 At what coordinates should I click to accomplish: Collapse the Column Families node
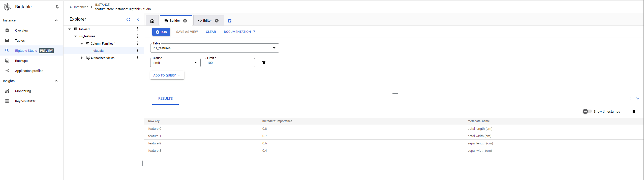tap(82, 44)
